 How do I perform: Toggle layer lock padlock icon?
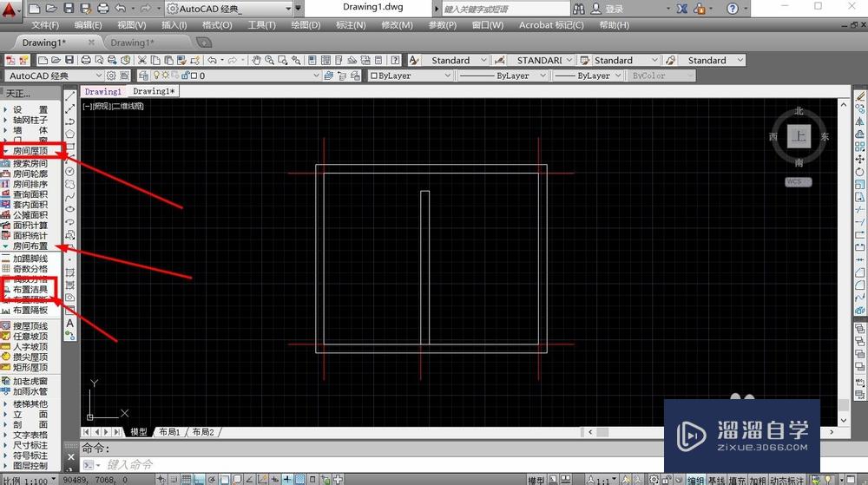click(186, 75)
